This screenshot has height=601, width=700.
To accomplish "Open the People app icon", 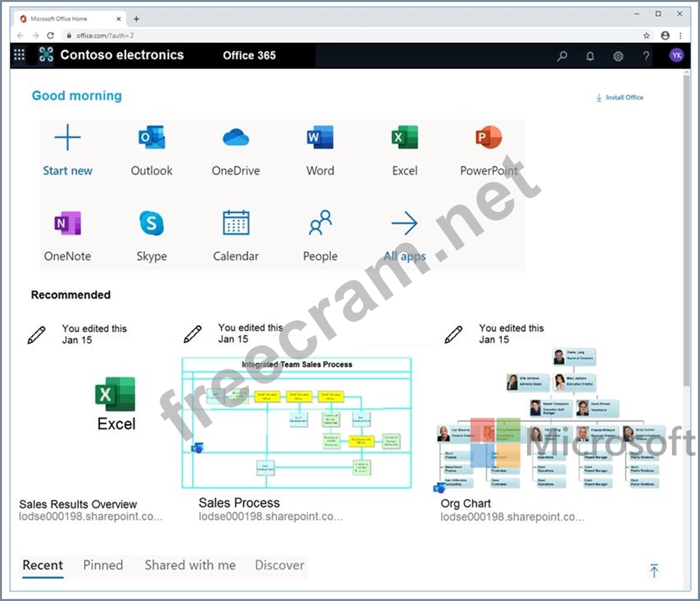I will point(320,222).
